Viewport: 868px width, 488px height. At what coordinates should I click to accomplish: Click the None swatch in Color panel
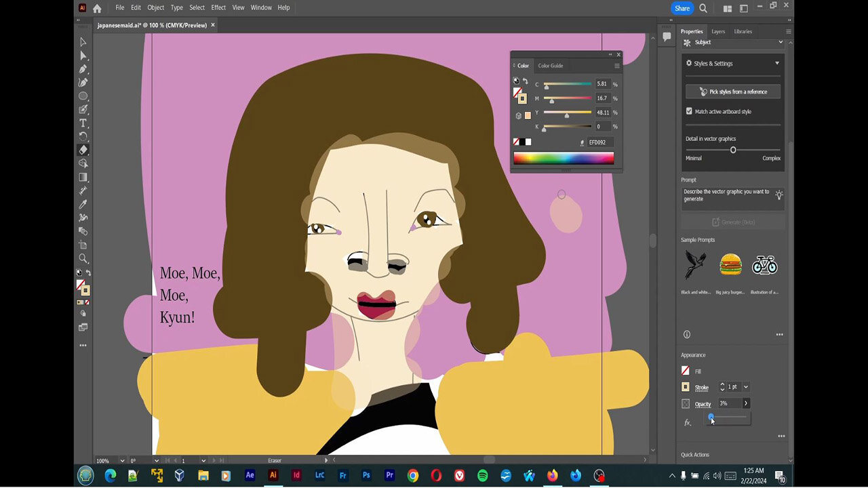[516, 142]
